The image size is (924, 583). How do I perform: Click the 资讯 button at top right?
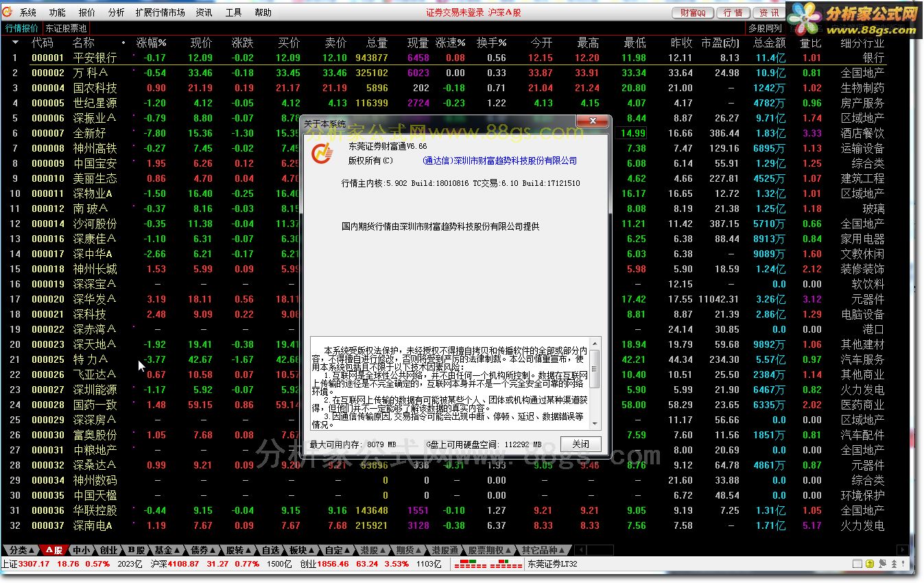point(768,12)
